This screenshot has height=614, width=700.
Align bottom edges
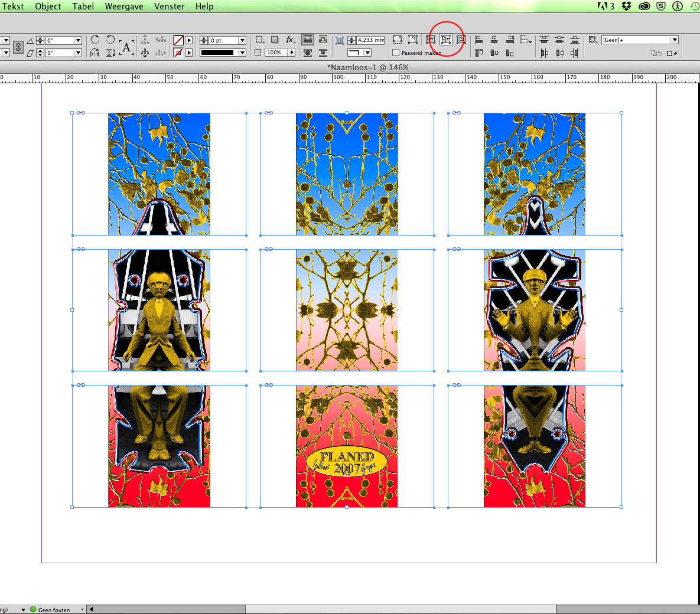[x=510, y=53]
